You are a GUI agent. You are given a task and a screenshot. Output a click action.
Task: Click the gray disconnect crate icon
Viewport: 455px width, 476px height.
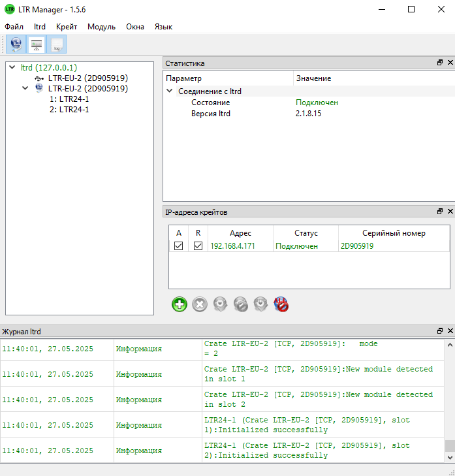[240, 304]
